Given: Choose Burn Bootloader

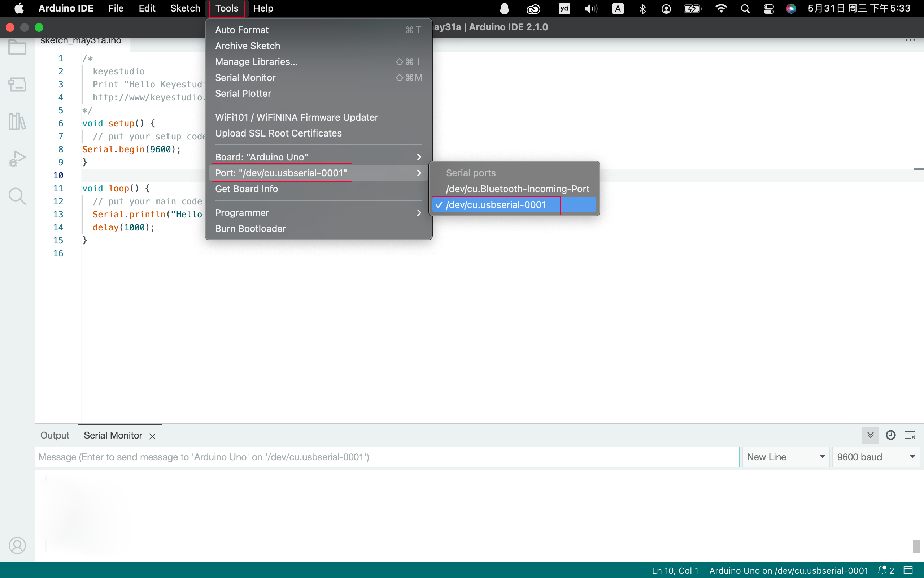Looking at the screenshot, I should tap(318, 229).
